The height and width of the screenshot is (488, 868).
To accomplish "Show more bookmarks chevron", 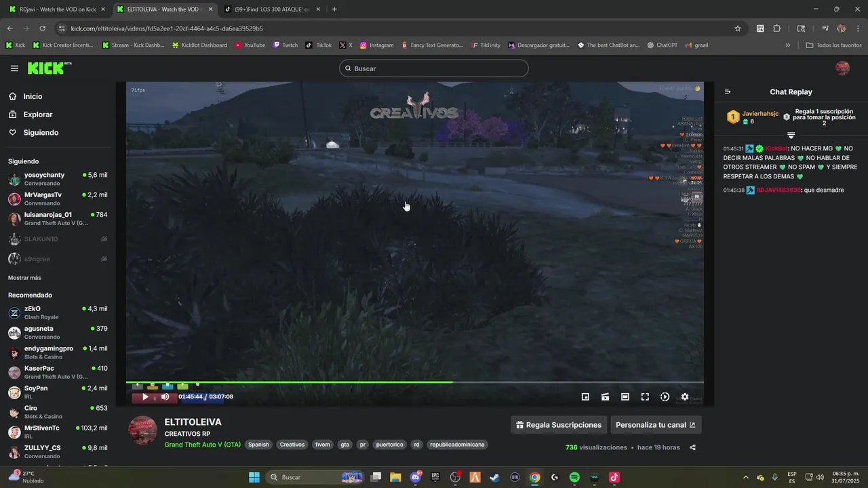I will click(x=787, y=45).
